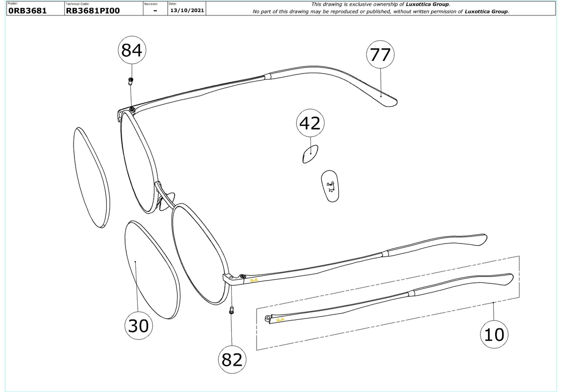Select the nose pad with logo markings
The width and height of the screenshot is (562, 392).
pyautogui.click(x=330, y=185)
